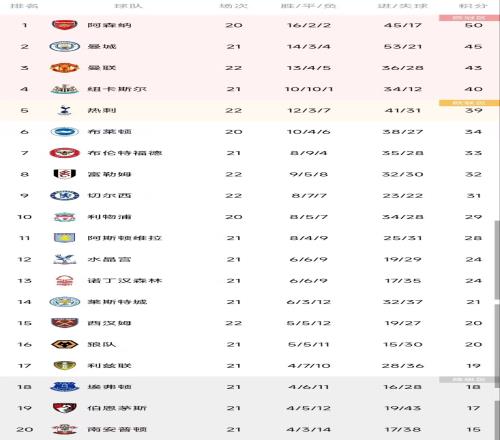This screenshot has width=500, height=440.
Task: Click the West Ham crest icon
Action: pos(65,323)
